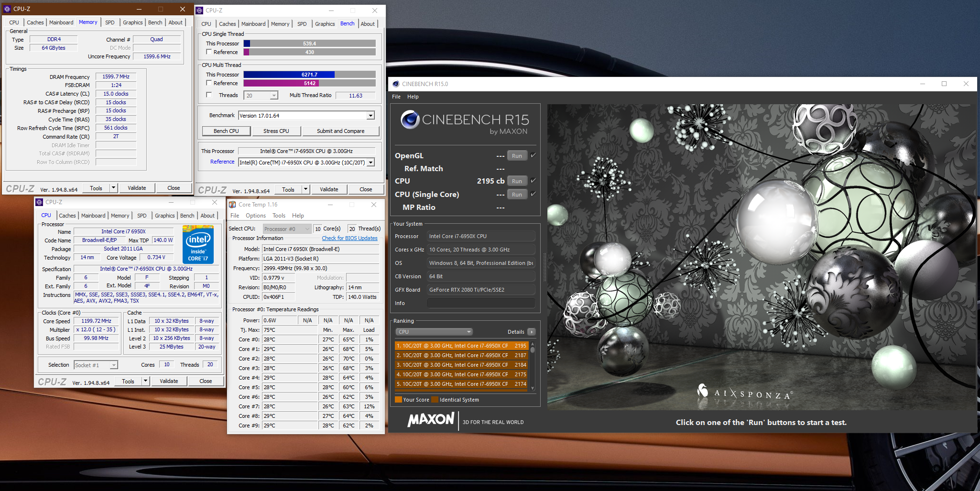Open Tools dropdown arrow in CPU-Z Memory window

click(113, 188)
